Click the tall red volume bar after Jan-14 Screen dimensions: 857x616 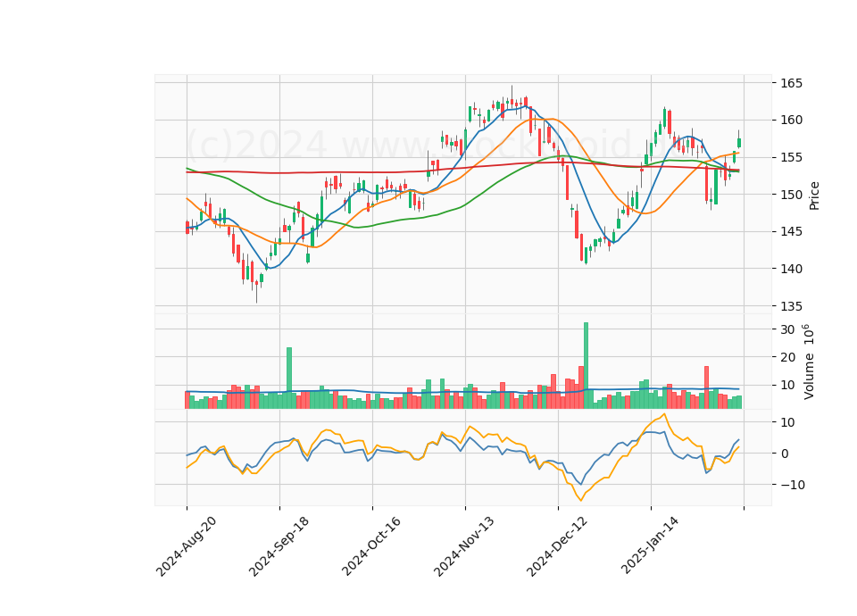706,387
